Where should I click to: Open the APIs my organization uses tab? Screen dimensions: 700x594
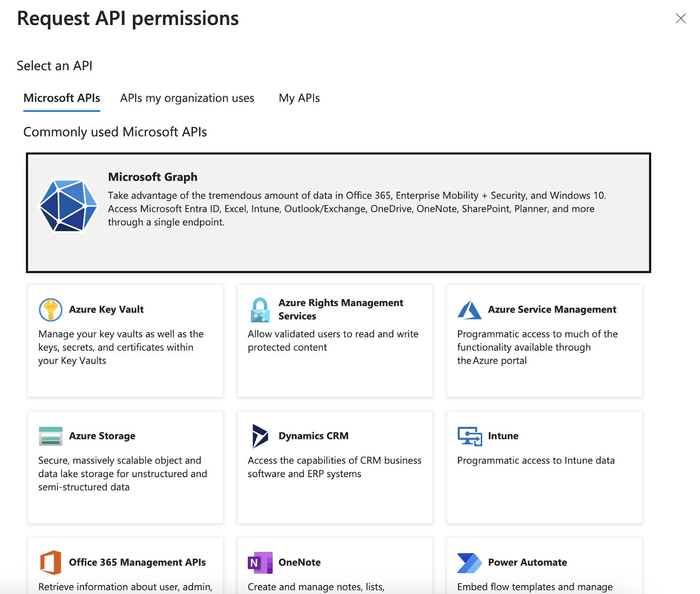pos(187,98)
